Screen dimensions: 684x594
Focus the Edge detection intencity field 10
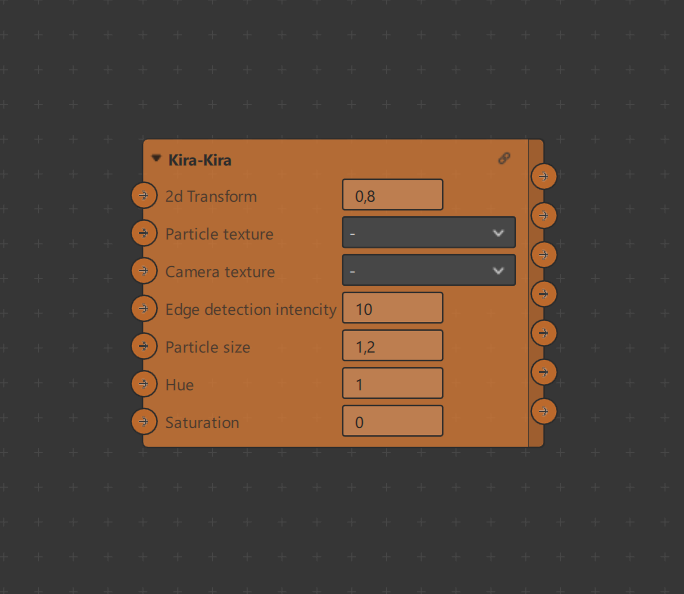(393, 308)
